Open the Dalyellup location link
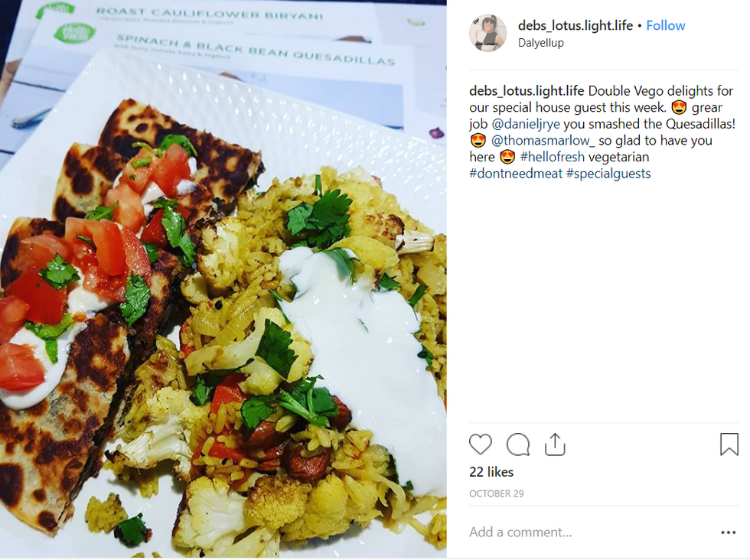Image resolution: width=750 pixels, height=560 pixels. tap(540, 43)
